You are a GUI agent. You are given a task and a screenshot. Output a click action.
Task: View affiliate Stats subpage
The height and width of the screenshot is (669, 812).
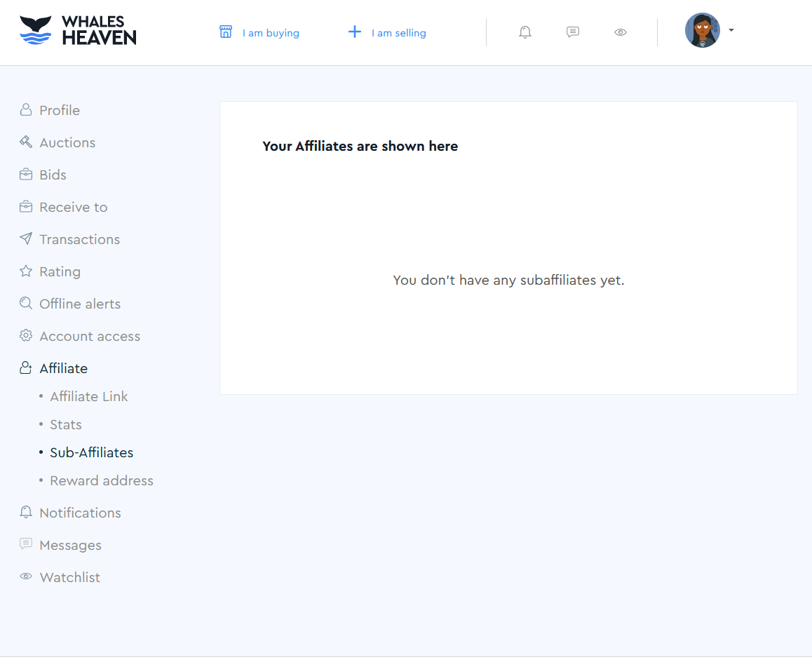click(66, 424)
